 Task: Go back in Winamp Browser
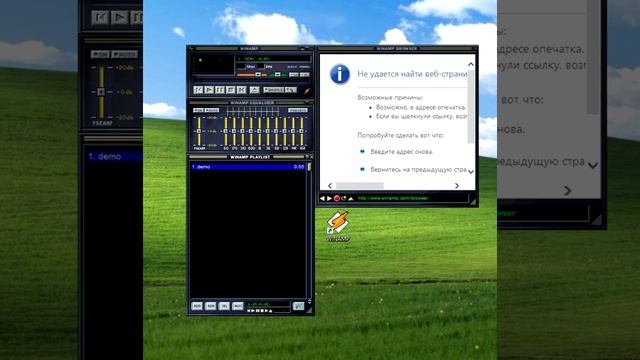[x=322, y=198]
